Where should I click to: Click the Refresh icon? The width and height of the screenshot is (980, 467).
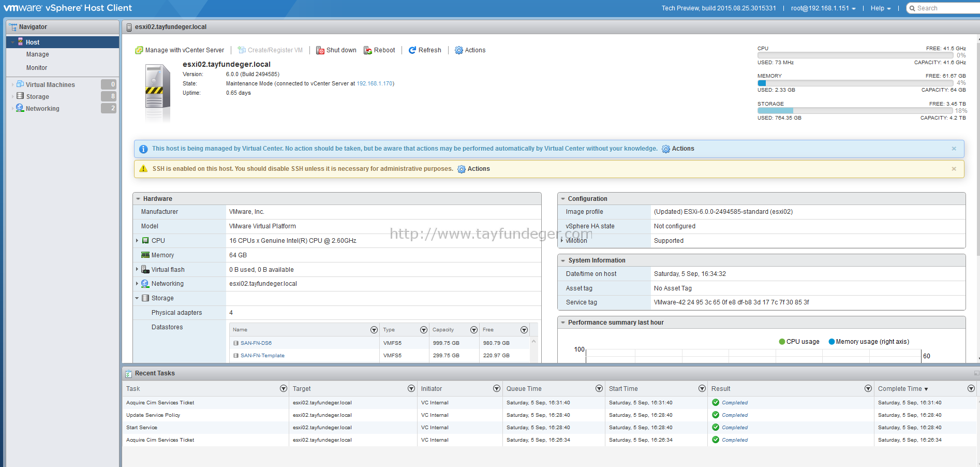[x=412, y=50]
